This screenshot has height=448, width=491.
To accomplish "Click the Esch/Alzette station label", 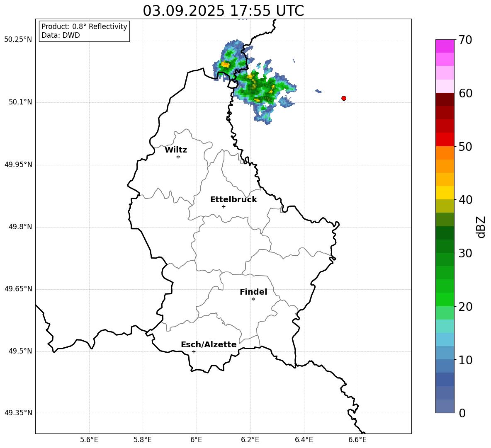I will pos(209,344).
